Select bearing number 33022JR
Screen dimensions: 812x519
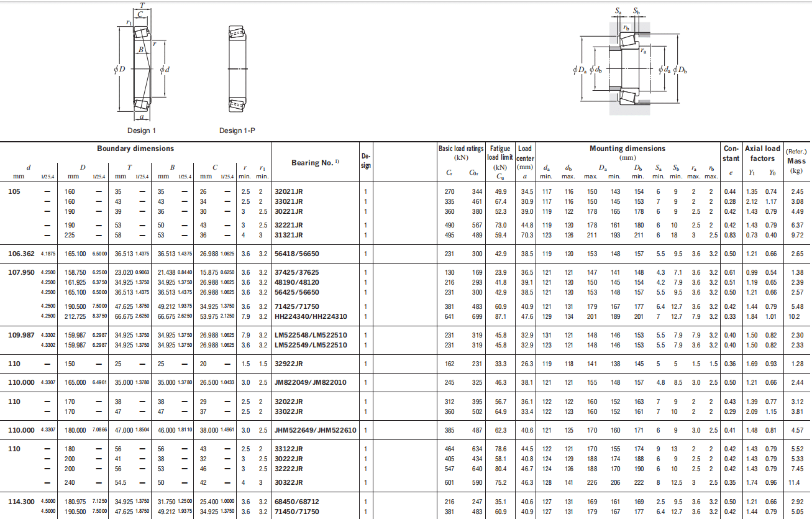coord(289,411)
